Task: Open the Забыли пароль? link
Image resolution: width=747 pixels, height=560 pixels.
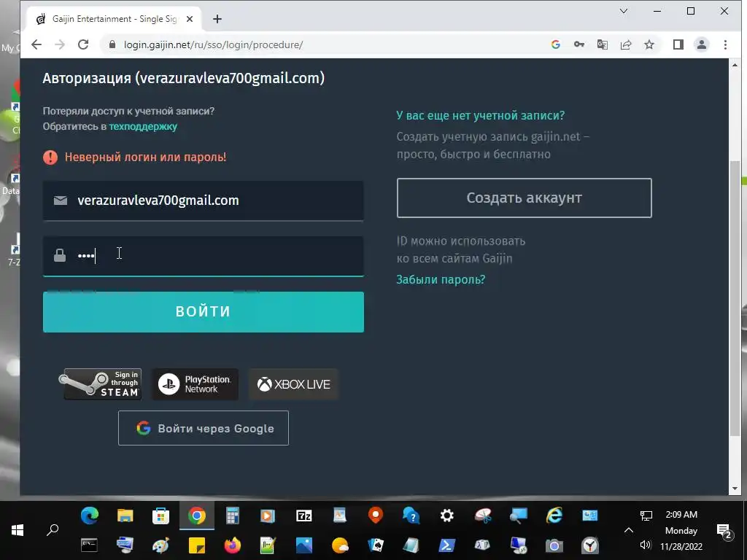Action: (441, 279)
